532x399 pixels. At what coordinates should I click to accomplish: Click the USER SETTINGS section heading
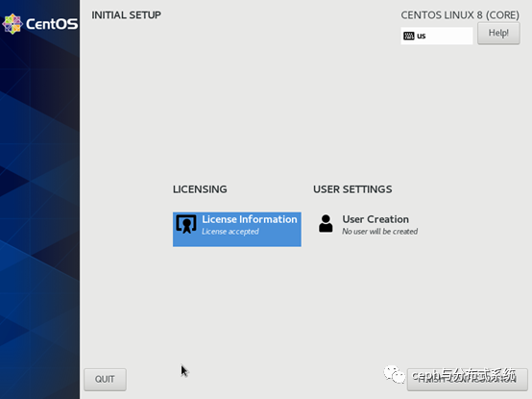(352, 189)
